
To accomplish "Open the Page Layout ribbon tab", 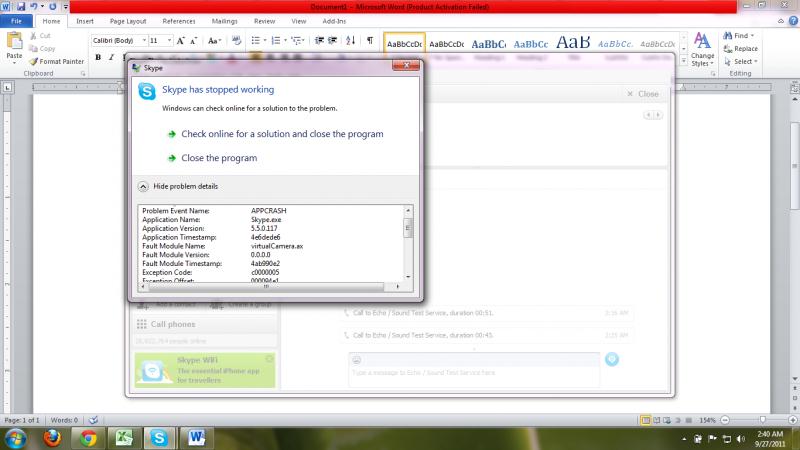I will coord(127,20).
